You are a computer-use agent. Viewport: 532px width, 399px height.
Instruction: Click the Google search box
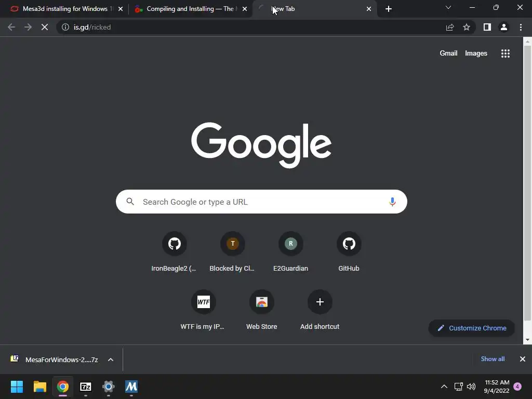pos(261,202)
